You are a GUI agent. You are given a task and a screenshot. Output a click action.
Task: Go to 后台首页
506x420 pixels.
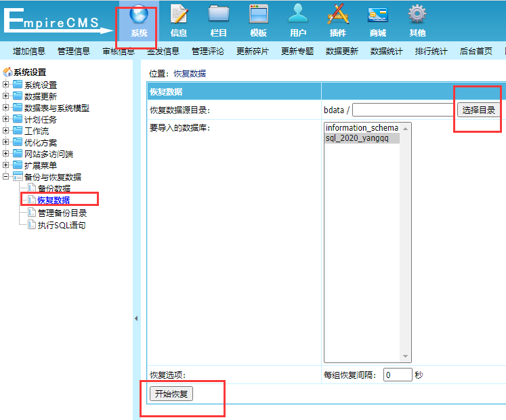476,51
